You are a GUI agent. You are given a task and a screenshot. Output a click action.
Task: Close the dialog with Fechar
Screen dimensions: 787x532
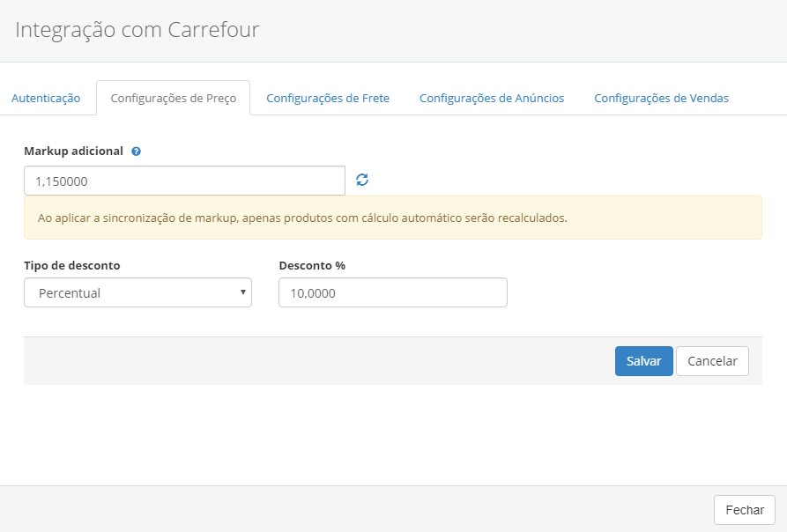(745, 510)
